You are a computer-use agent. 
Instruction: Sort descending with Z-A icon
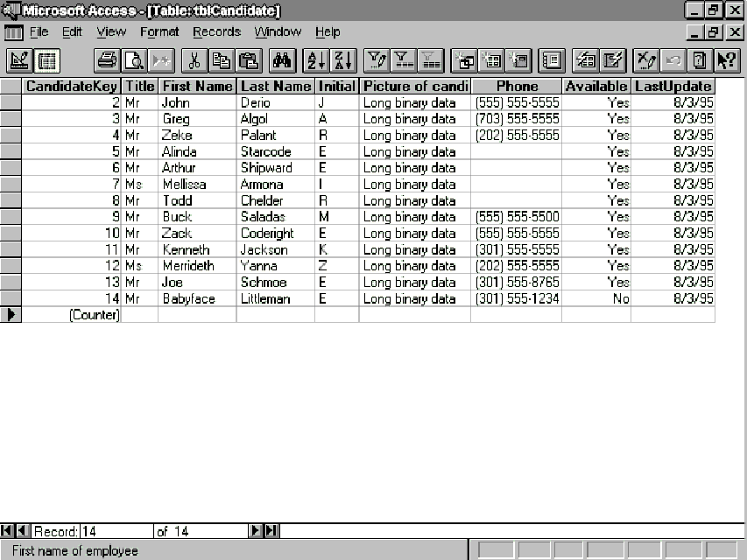pyautogui.click(x=342, y=60)
